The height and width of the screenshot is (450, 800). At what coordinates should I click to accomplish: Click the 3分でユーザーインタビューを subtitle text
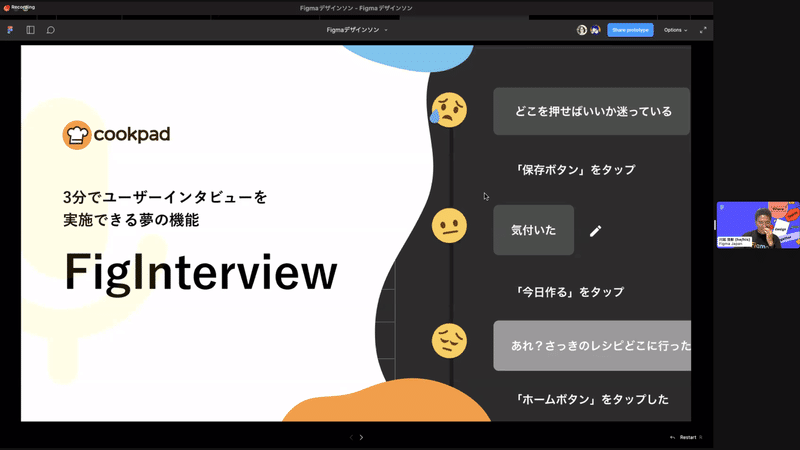(165, 197)
